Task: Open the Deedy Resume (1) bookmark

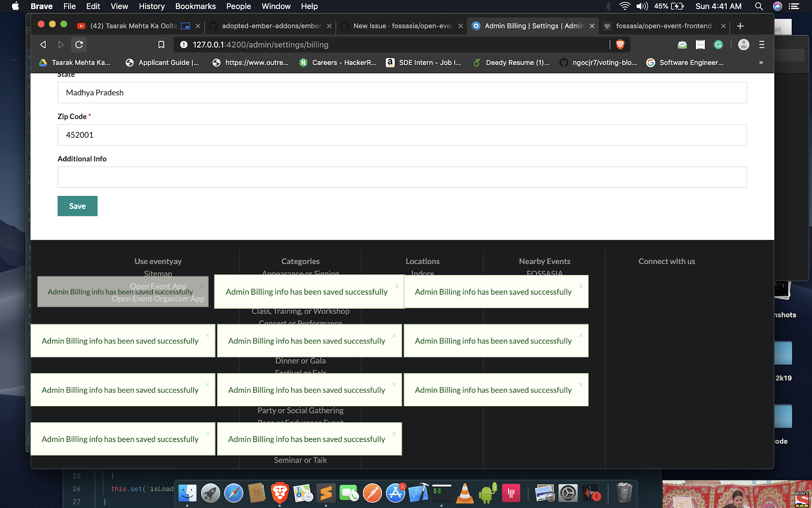Action: click(511, 62)
